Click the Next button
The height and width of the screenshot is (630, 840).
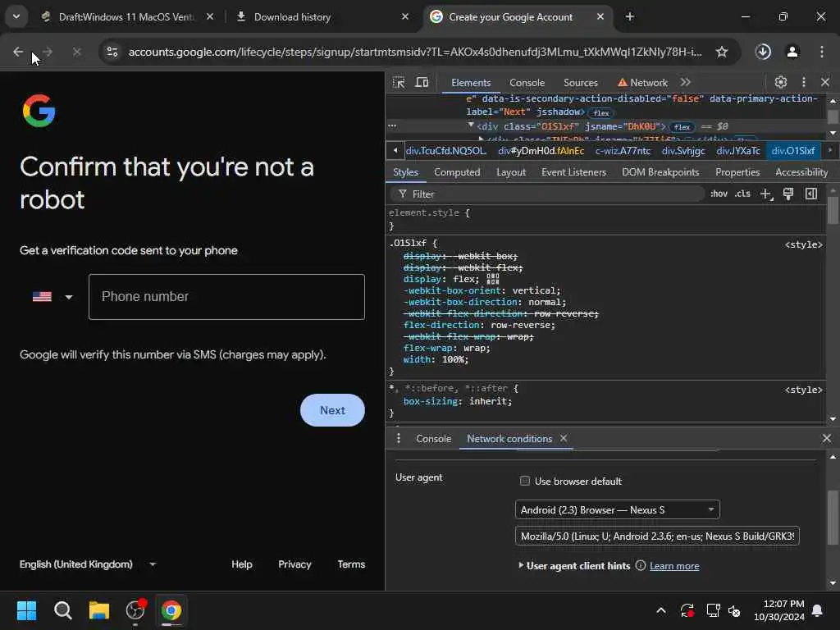332,410
